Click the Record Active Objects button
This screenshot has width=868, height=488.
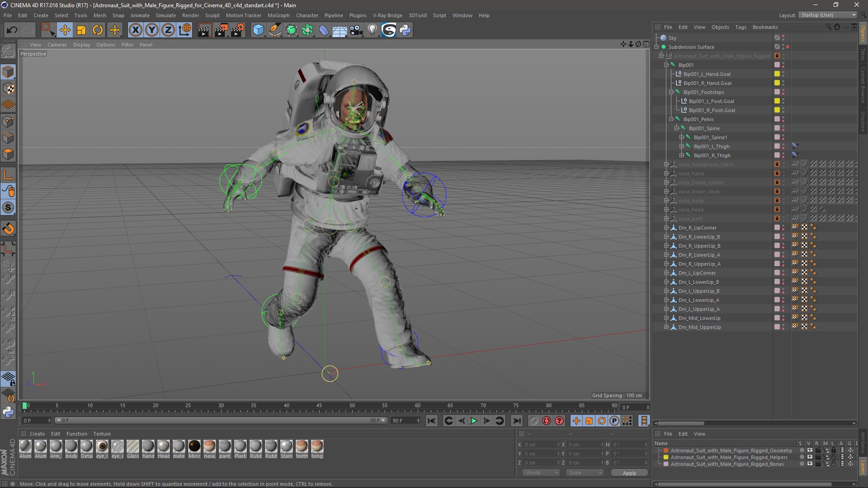tap(533, 421)
